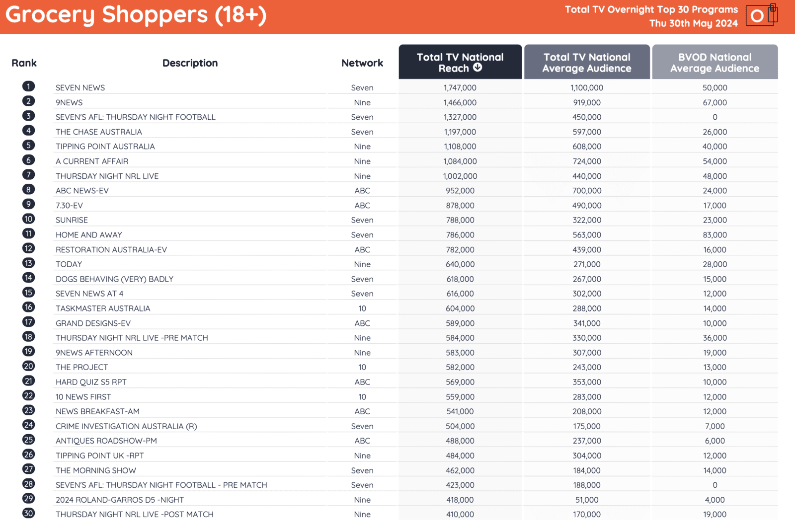This screenshot has width=795, height=532.
Task: Select TIPPING POINT UK -RPT program name
Action: [x=100, y=456]
